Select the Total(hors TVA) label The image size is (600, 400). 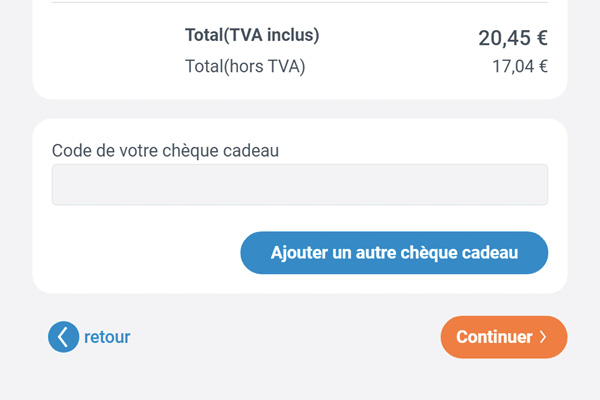tap(245, 66)
